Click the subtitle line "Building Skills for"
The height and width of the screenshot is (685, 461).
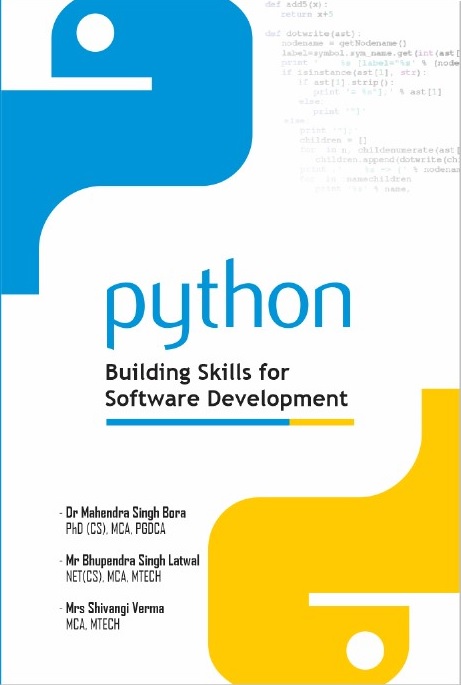tap(197, 373)
